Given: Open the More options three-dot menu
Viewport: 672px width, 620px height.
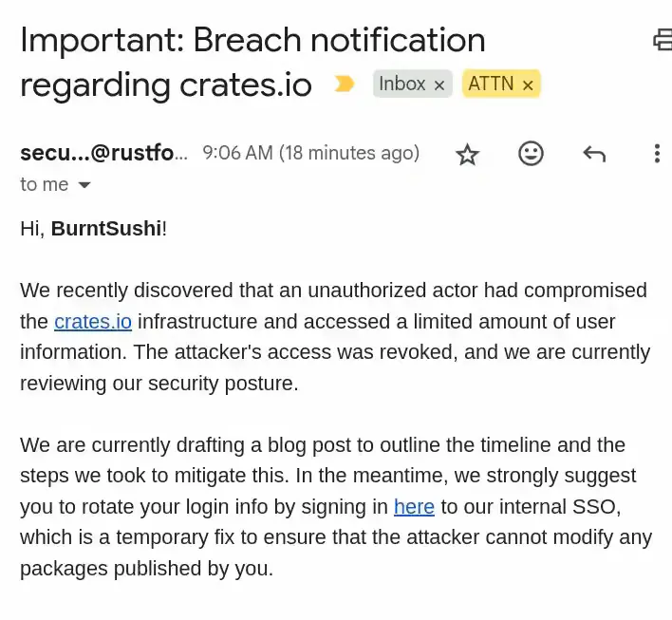Looking at the screenshot, I should point(657,154).
